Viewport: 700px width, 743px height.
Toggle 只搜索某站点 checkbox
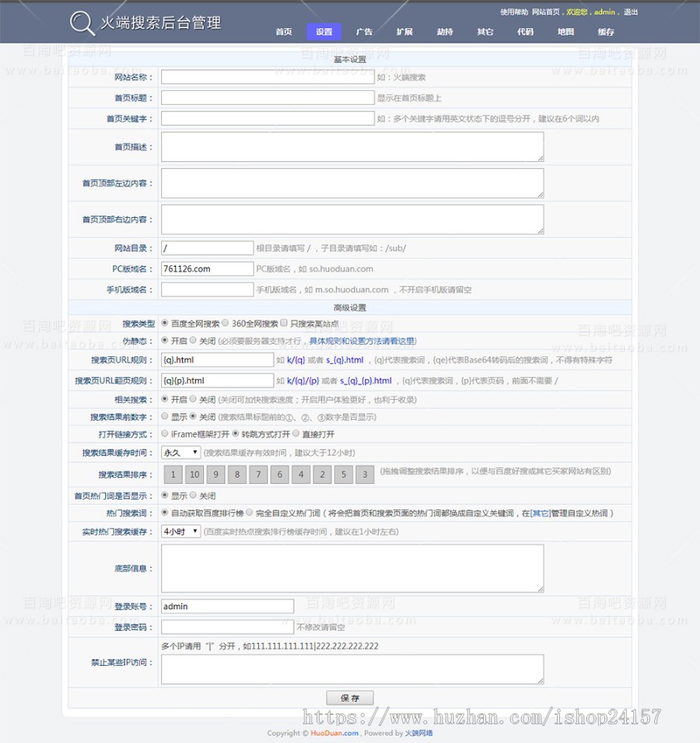click(284, 323)
